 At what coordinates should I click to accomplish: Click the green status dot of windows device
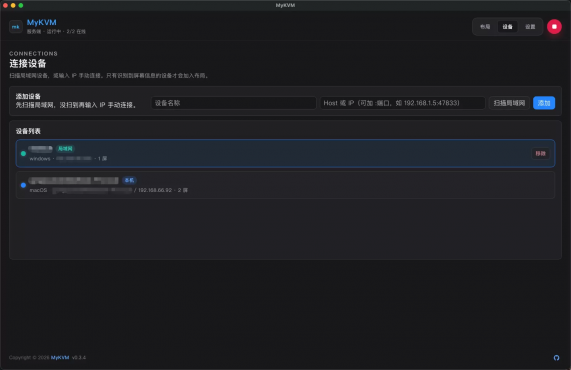pos(23,153)
